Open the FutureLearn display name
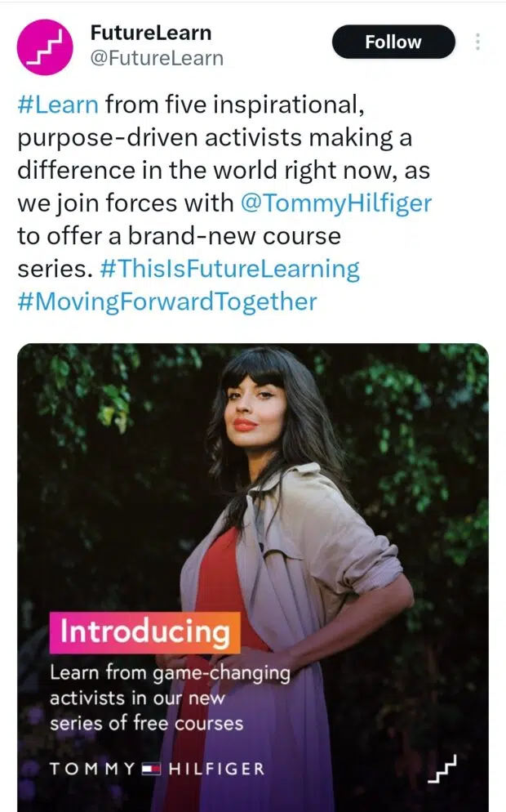 point(151,33)
